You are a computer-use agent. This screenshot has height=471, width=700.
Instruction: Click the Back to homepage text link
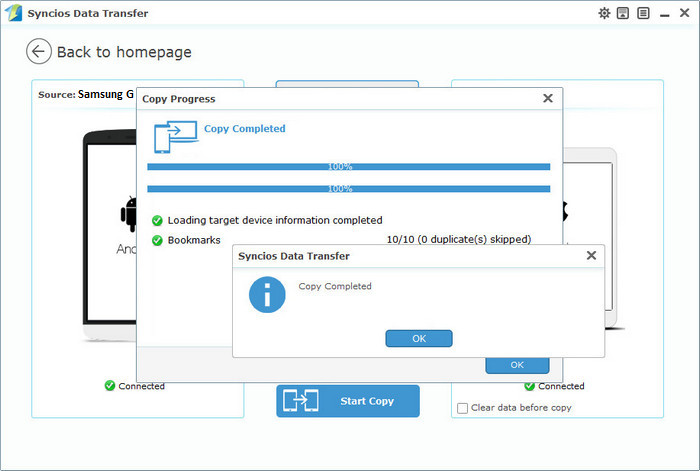[x=125, y=52]
